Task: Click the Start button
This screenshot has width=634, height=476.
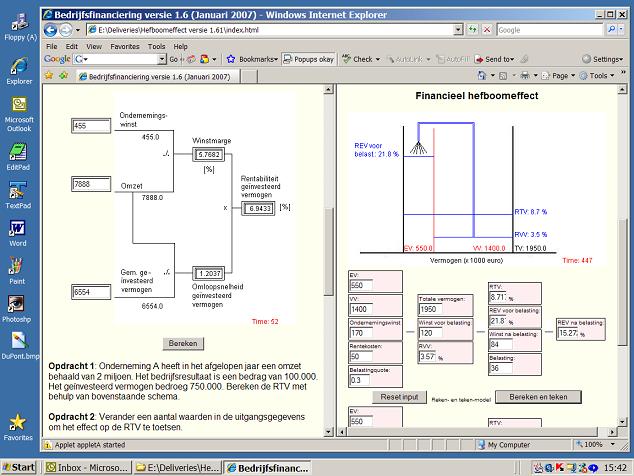Action: tap(19, 468)
